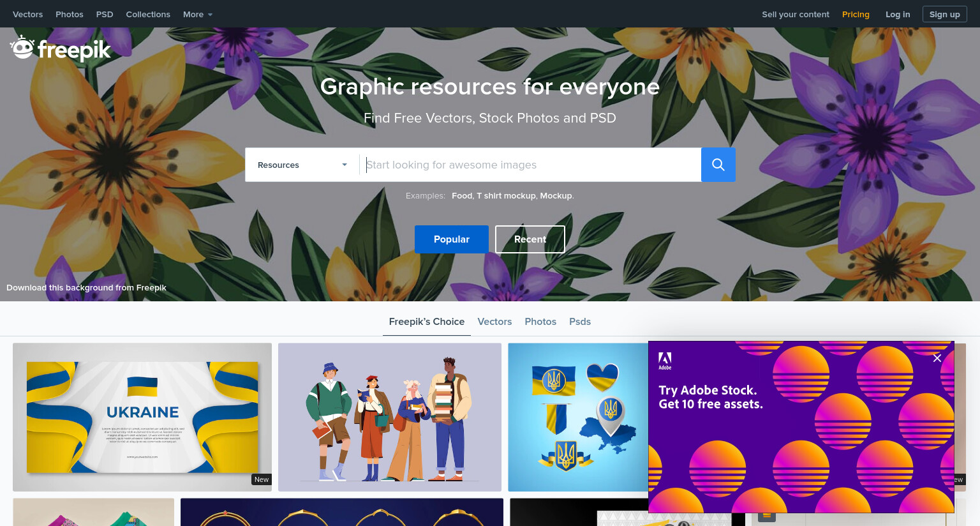This screenshot has width=980, height=526.
Task: Click the New badge on Ukraine banner
Action: click(262, 479)
